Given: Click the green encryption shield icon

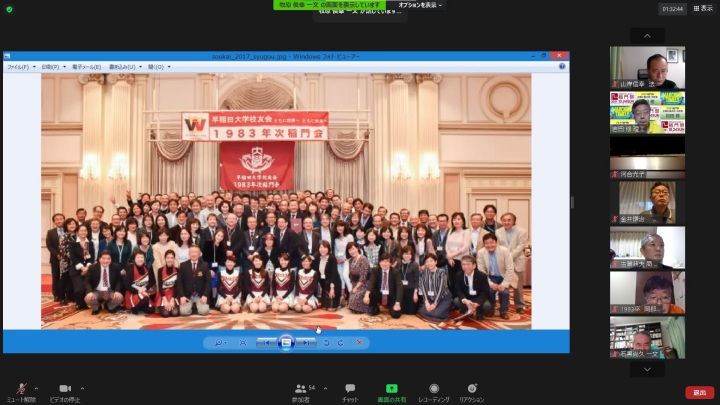Looking at the screenshot, I should click(x=9, y=9).
